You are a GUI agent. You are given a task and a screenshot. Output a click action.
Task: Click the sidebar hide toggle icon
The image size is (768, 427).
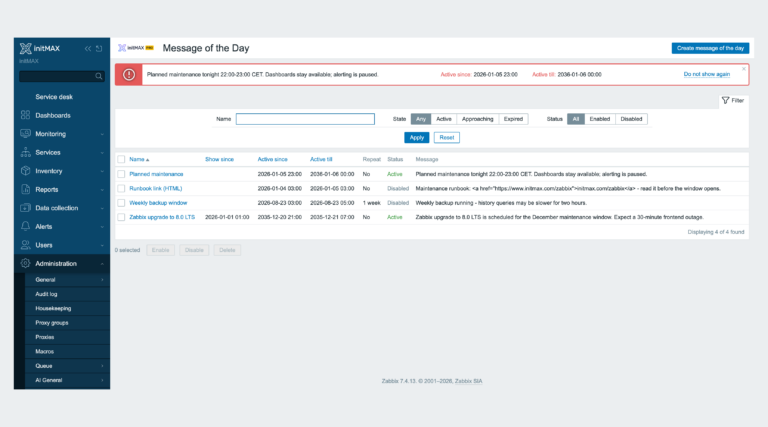point(99,48)
